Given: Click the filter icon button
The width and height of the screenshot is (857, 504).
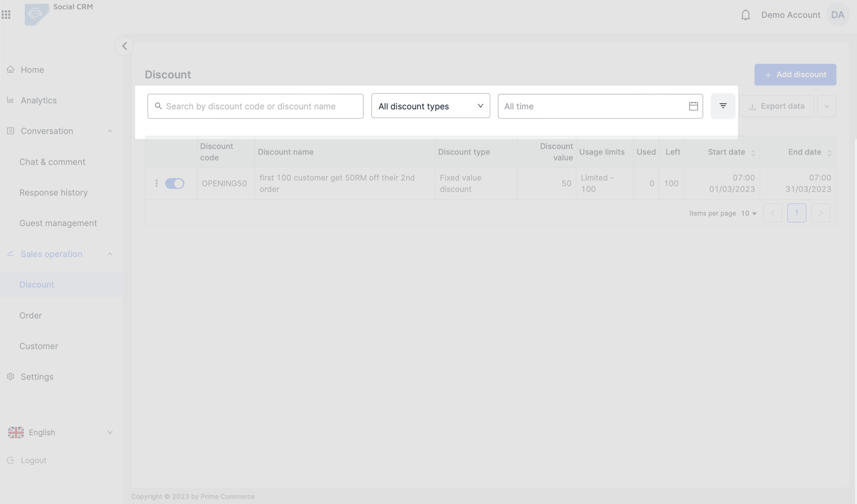Looking at the screenshot, I should click(x=723, y=106).
